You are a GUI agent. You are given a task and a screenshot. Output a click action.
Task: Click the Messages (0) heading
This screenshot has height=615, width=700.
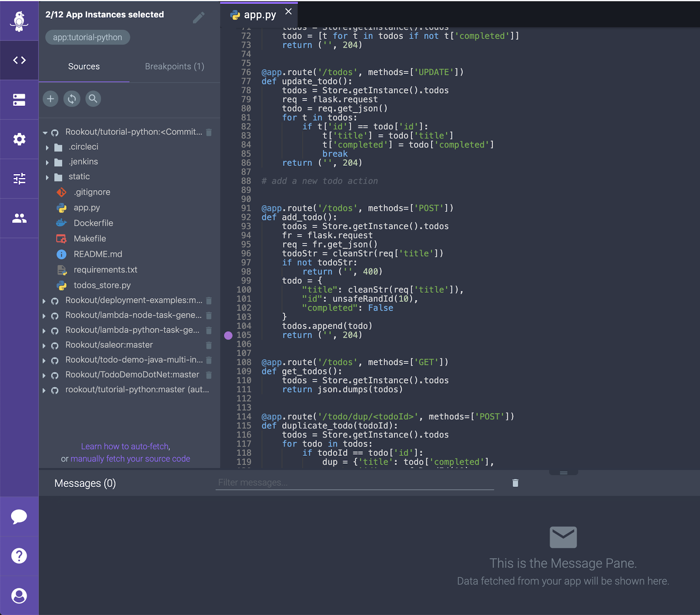[85, 483]
